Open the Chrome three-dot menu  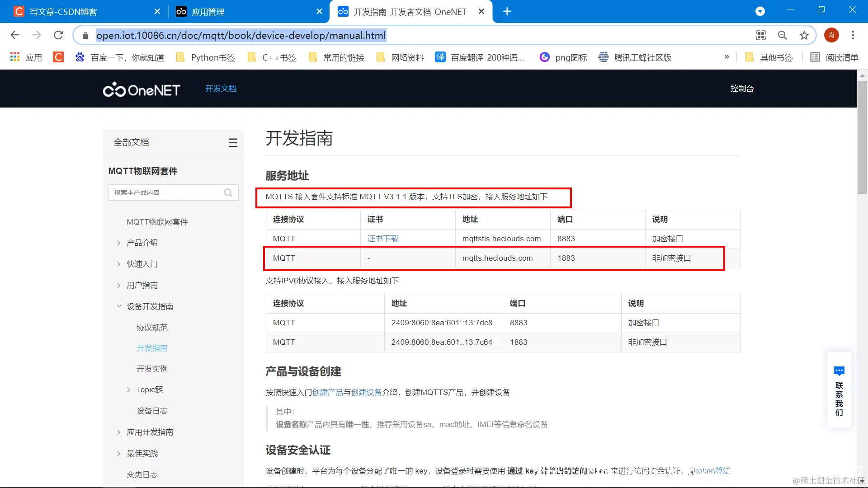pyautogui.click(x=853, y=35)
